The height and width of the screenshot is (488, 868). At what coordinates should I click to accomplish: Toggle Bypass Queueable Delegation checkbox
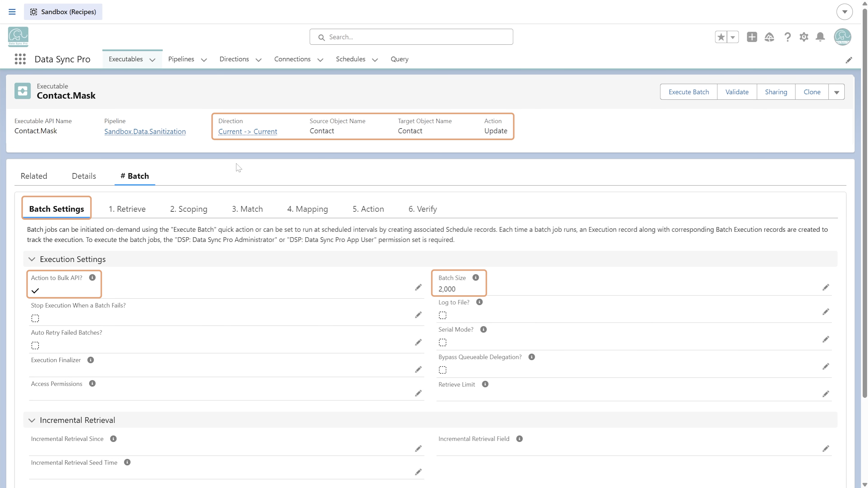pyautogui.click(x=442, y=370)
